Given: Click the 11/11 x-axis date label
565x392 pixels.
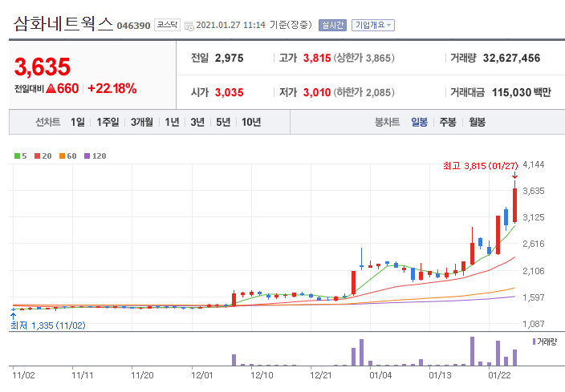Looking at the screenshot, I should point(83,375).
